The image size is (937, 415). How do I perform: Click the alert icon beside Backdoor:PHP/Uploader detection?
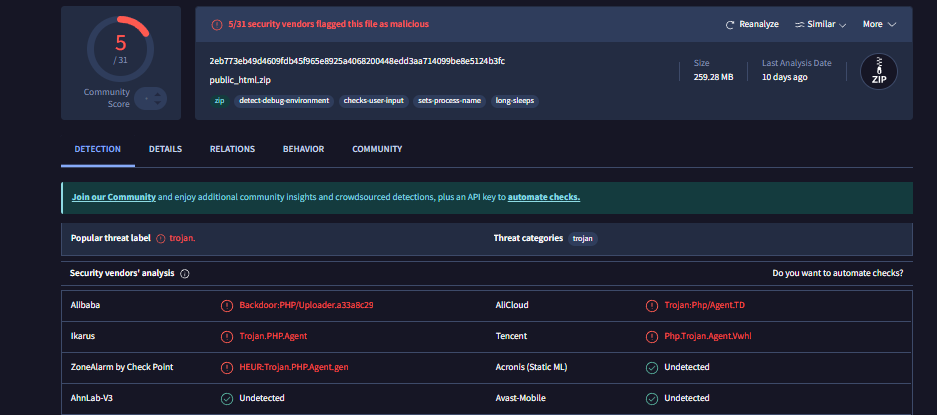226,304
